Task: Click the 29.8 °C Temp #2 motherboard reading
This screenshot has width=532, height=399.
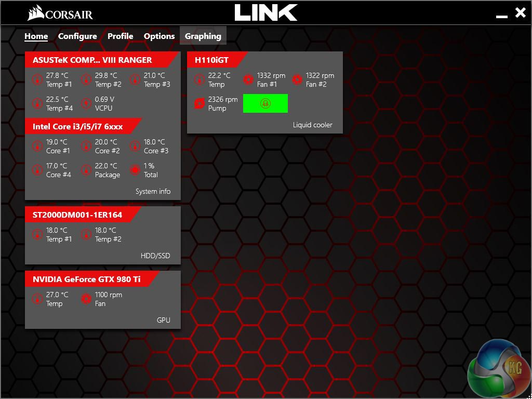Action: click(x=108, y=79)
